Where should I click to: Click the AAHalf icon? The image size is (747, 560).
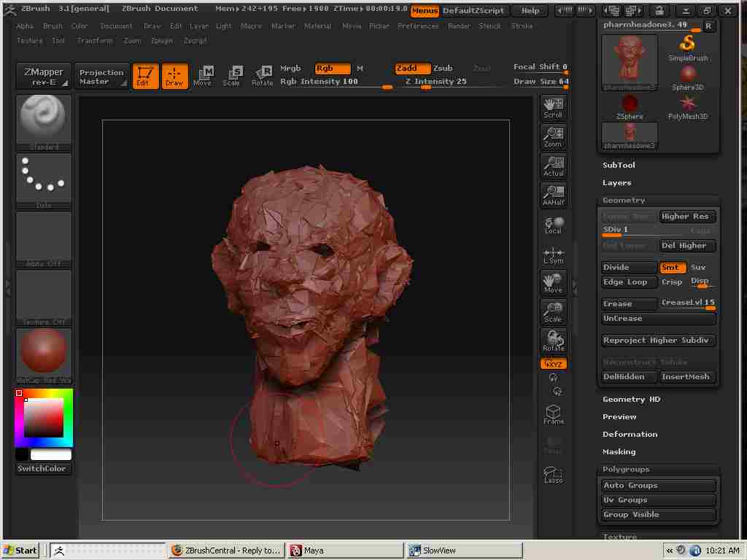pyautogui.click(x=554, y=195)
